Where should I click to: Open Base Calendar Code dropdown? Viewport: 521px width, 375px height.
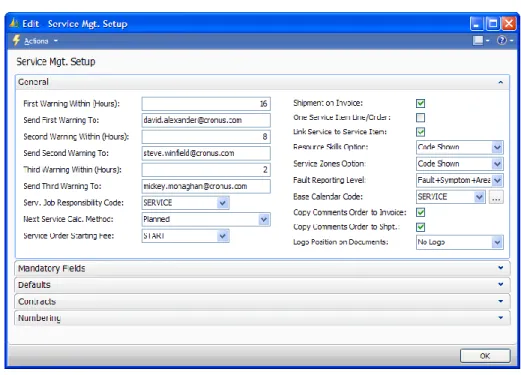[x=479, y=197]
